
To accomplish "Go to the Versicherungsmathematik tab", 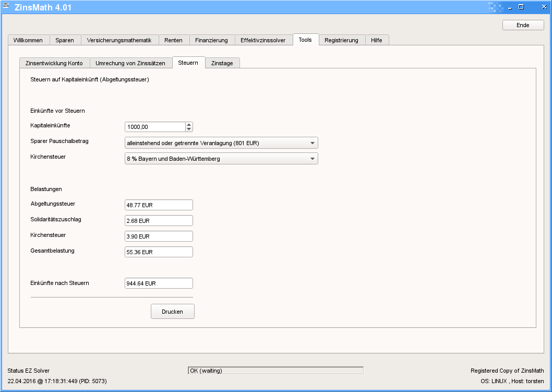I will [119, 40].
